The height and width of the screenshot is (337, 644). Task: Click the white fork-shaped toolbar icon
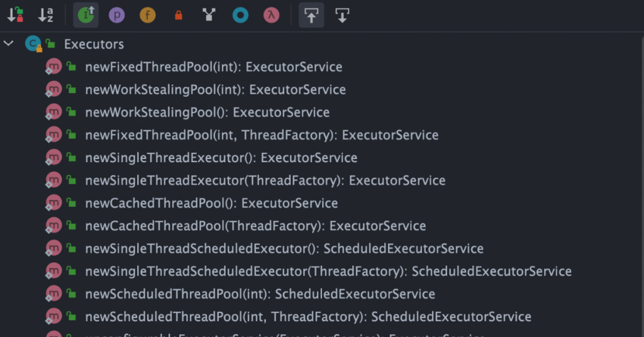point(209,15)
